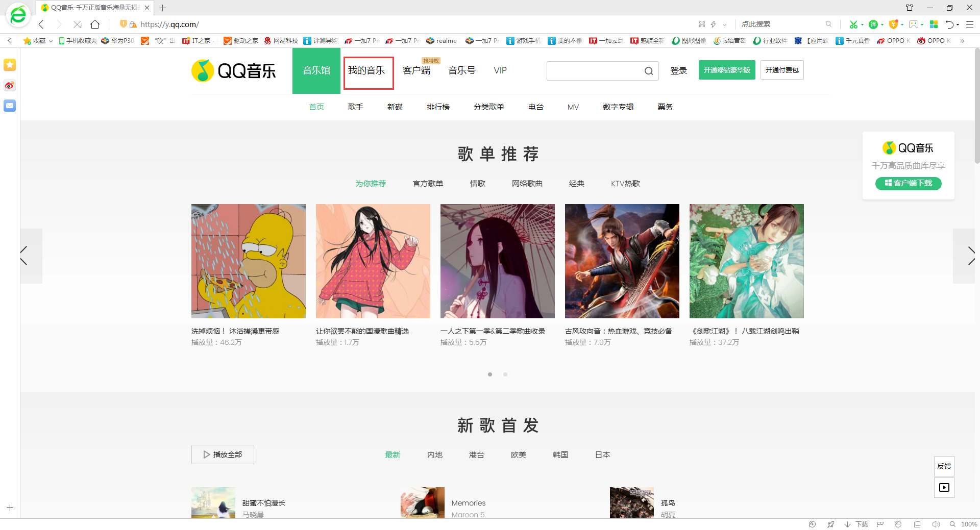The width and height of the screenshot is (980, 530).
Task: Open the shopping assistant shield icon
Action: tap(894, 24)
